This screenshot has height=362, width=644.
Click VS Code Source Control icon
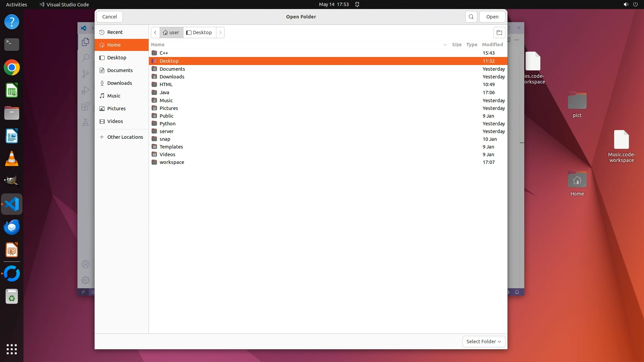86,74
